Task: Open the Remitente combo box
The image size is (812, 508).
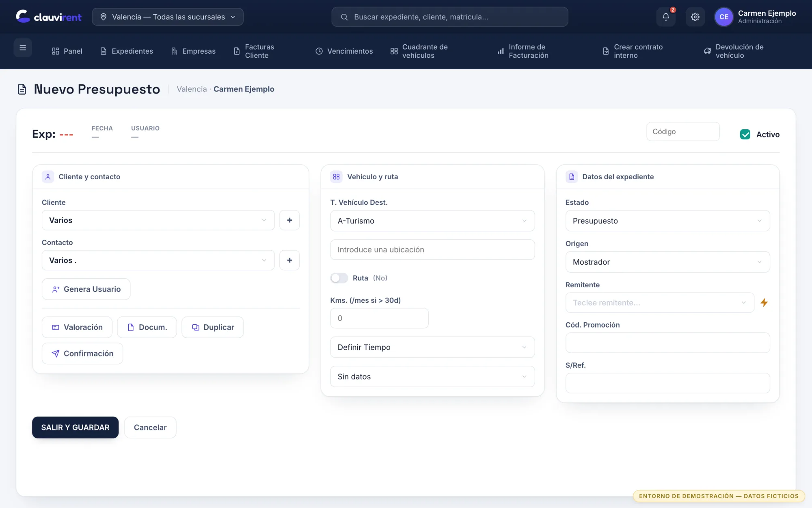Action: (x=660, y=302)
